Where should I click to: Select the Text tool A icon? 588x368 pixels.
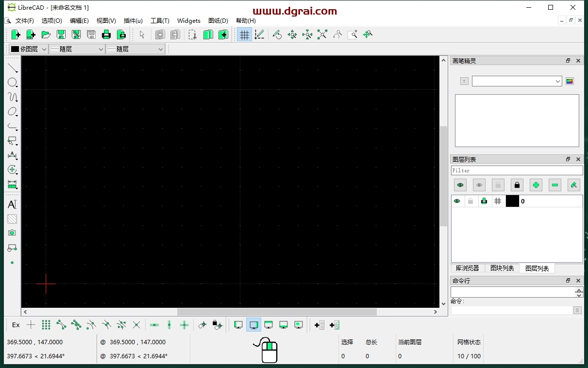click(x=12, y=204)
